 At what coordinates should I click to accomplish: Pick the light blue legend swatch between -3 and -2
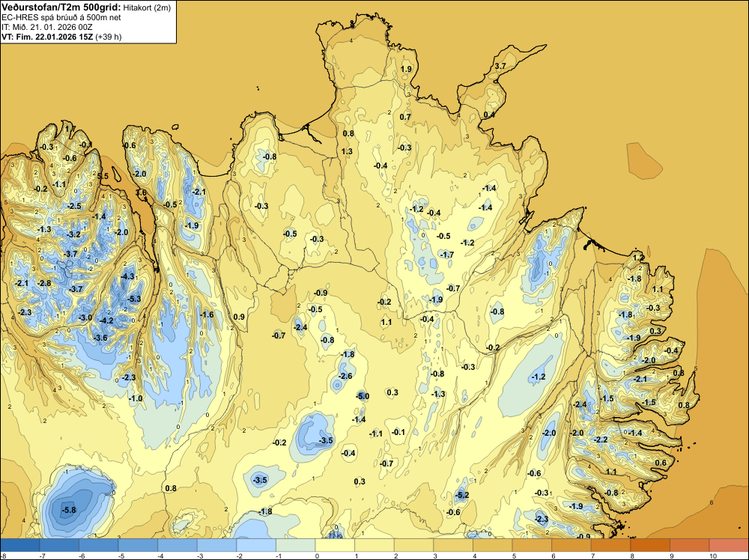click(x=217, y=545)
